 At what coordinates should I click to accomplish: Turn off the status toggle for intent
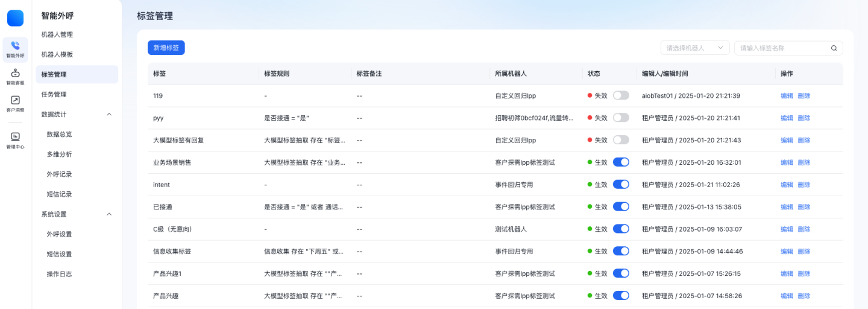tap(620, 185)
